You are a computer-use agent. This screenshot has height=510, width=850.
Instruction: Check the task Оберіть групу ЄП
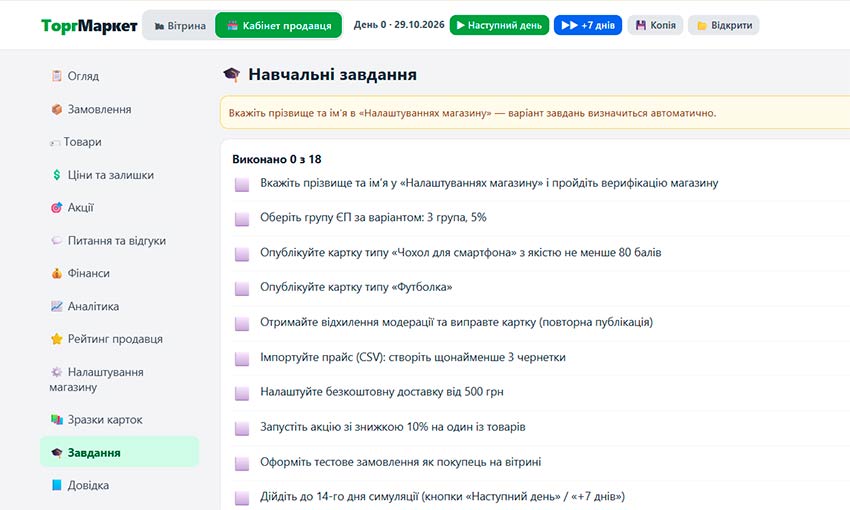point(242,219)
